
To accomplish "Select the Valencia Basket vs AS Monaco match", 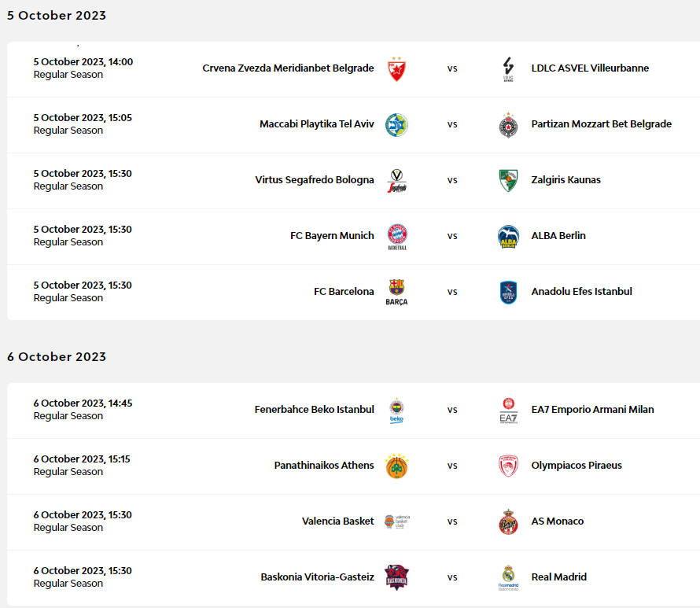I will pyautogui.click(x=353, y=521).
